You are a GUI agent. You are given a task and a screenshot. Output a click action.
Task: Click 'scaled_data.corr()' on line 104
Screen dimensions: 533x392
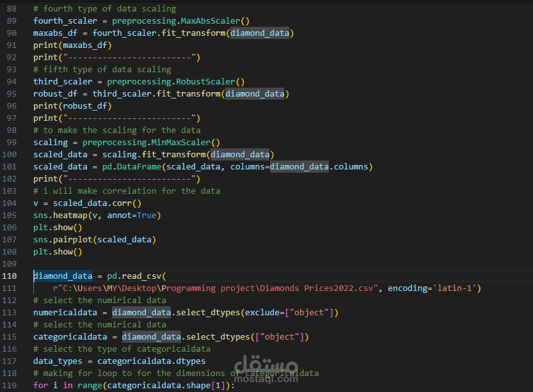click(97, 203)
